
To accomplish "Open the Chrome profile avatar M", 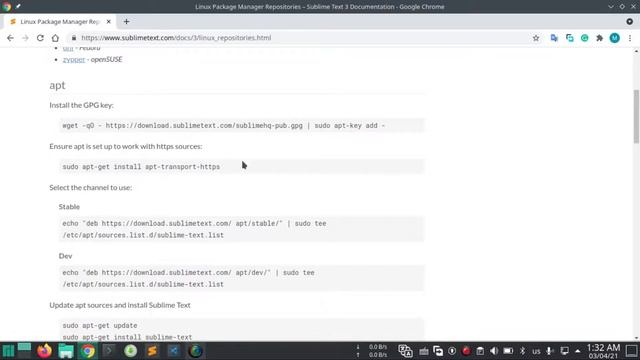I will coord(615,38).
